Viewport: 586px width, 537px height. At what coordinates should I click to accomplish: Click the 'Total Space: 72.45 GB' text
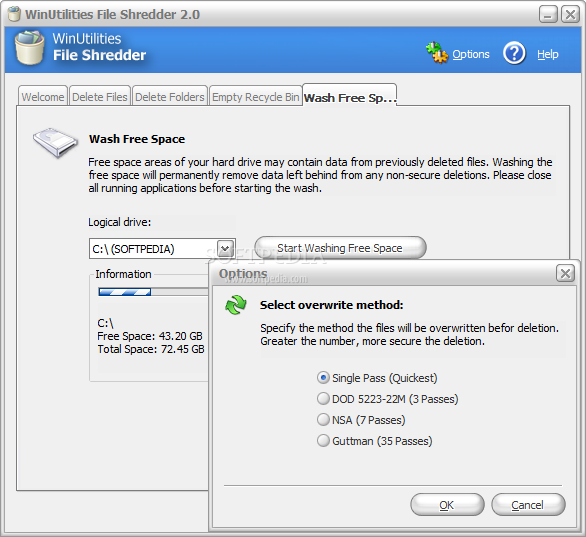point(151,349)
